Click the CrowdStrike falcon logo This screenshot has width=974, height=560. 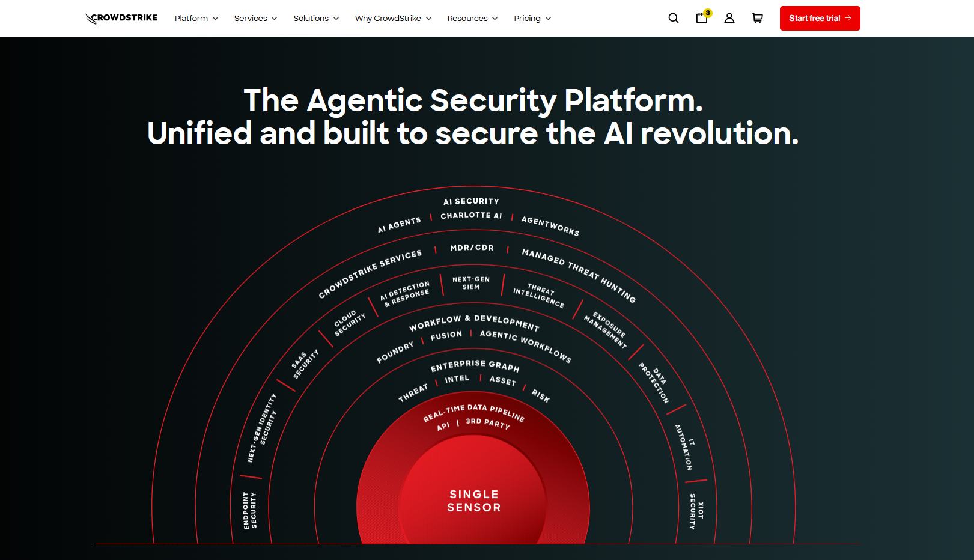121,19
